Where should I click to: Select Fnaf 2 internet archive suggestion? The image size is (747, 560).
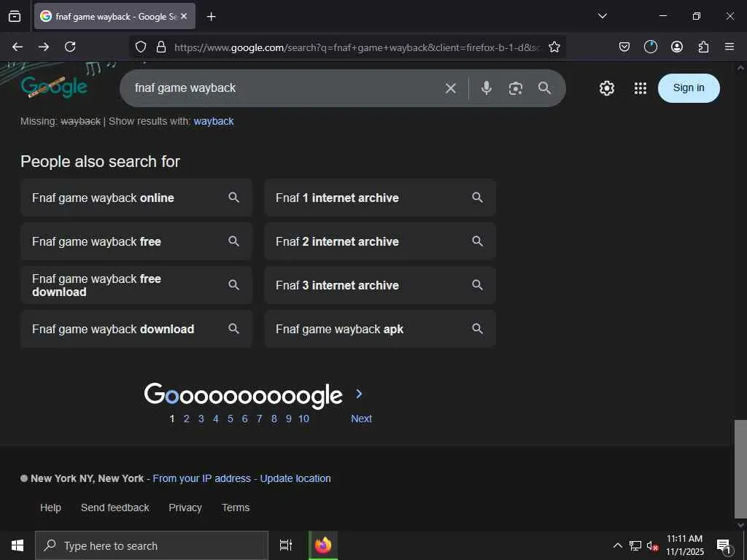(x=380, y=241)
